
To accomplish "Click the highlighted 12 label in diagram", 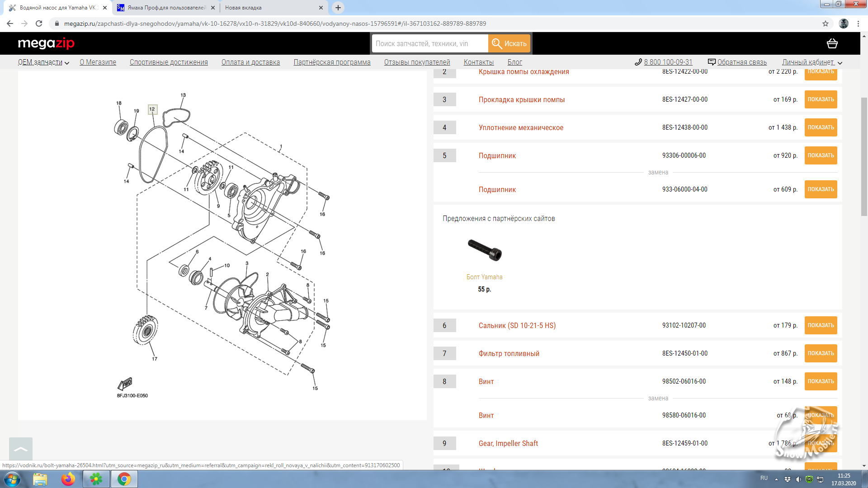I will 152,109.
